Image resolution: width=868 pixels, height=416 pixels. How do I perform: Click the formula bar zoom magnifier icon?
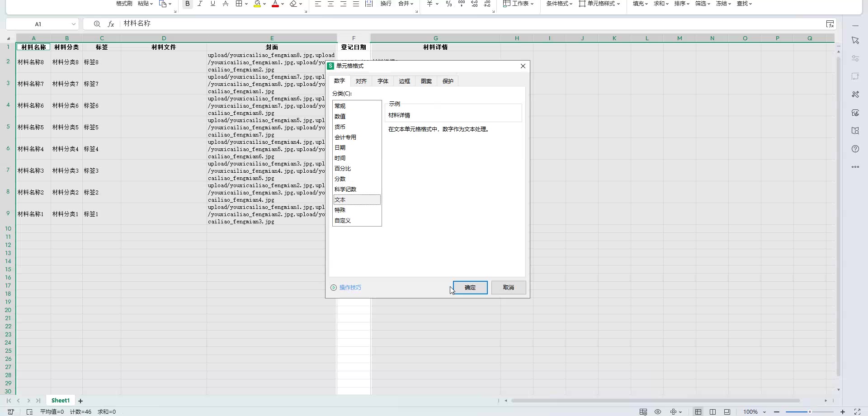(x=97, y=24)
